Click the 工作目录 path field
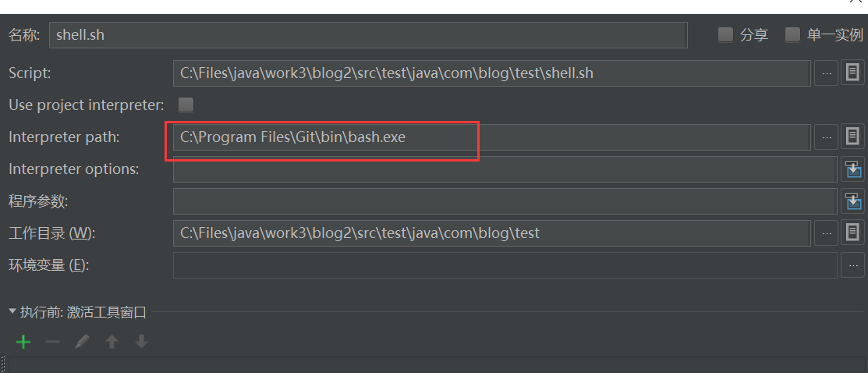This screenshot has height=373, width=868. (x=491, y=233)
